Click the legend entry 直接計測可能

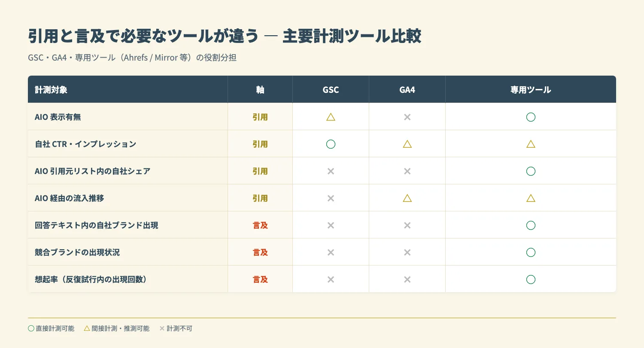pos(51,329)
